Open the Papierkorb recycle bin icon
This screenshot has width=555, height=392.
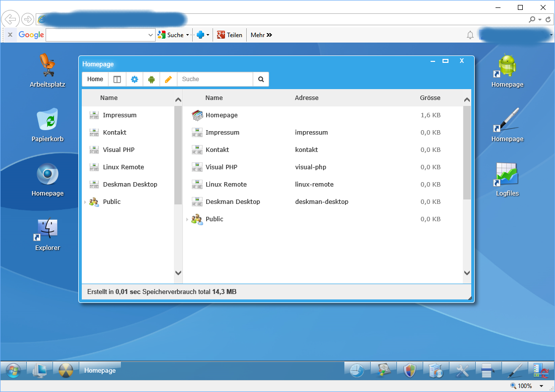(x=47, y=124)
